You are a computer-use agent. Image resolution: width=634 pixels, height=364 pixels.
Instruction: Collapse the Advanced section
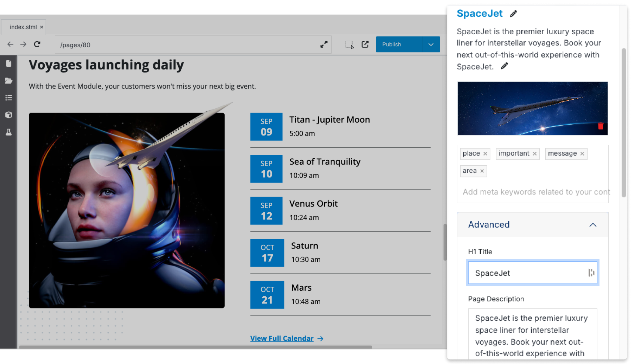593,225
